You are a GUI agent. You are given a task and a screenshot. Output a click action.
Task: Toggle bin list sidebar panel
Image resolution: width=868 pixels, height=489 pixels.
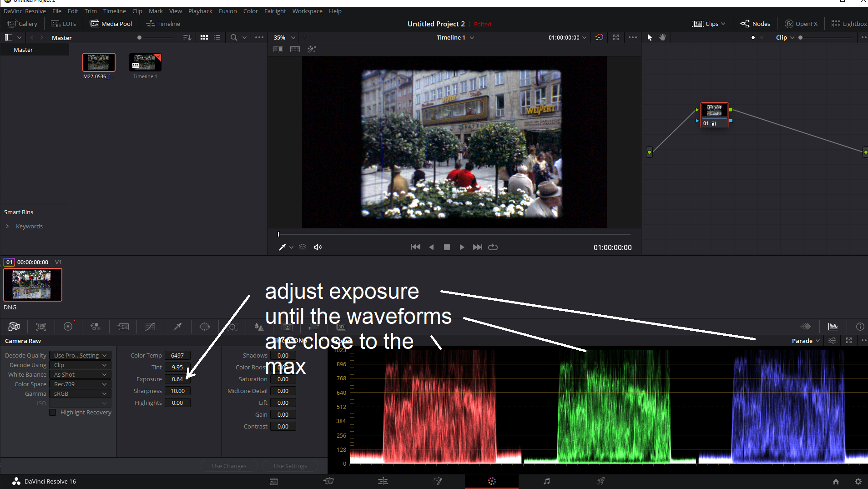(x=8, y=37)
